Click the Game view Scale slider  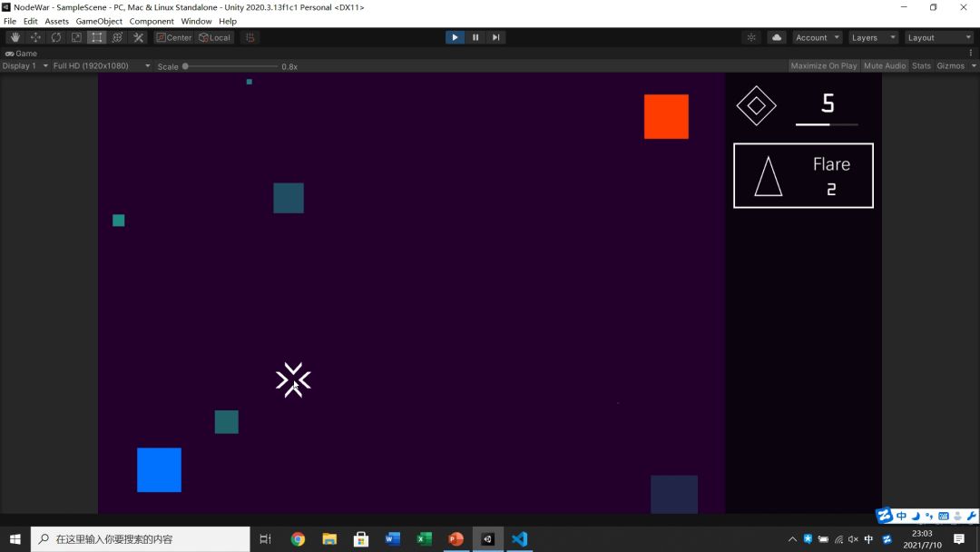[x=231, y=66]
